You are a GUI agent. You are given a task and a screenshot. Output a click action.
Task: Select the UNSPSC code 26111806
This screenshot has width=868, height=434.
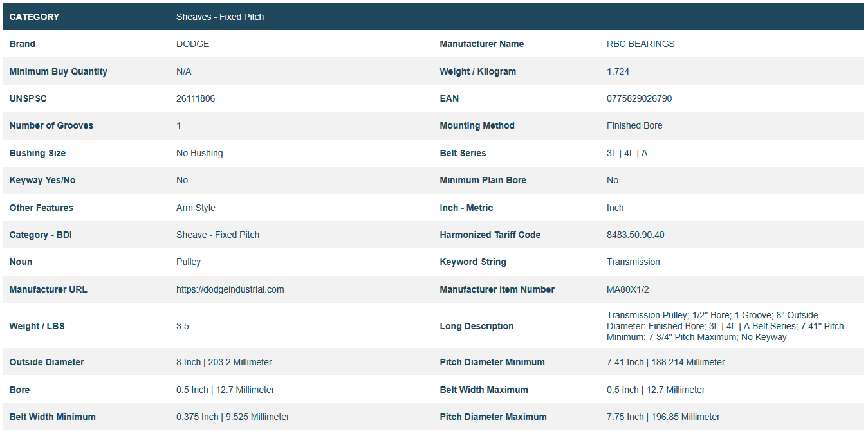point(196,98)
